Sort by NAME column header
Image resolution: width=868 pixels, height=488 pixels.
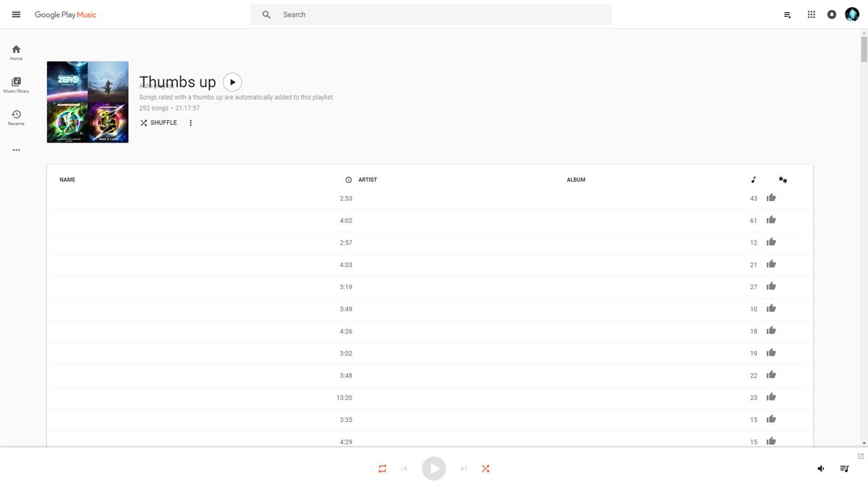click(67, 180)
